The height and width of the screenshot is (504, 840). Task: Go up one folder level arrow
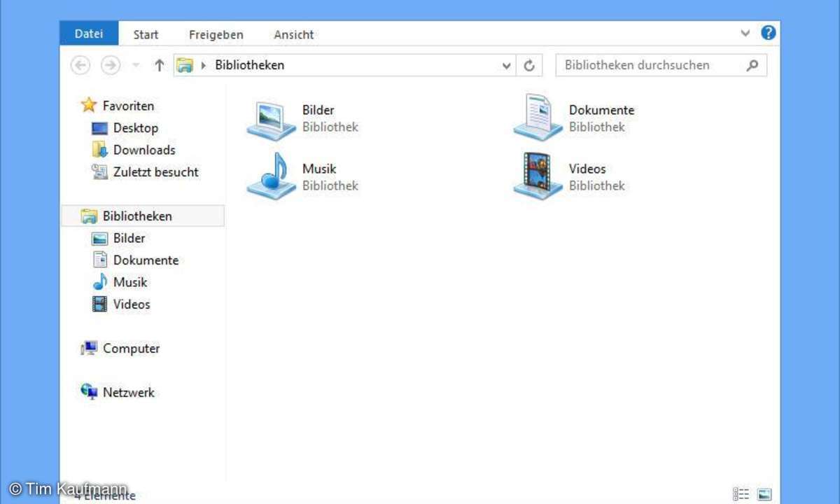(159, 65)
